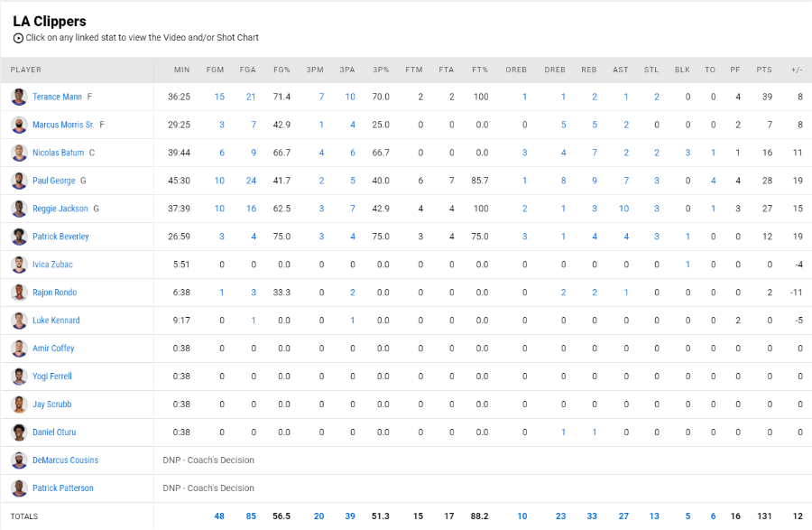Screen dimensions: 812x530
Task: Click Amir Coffey's headshot image
Action: [19, 349]
